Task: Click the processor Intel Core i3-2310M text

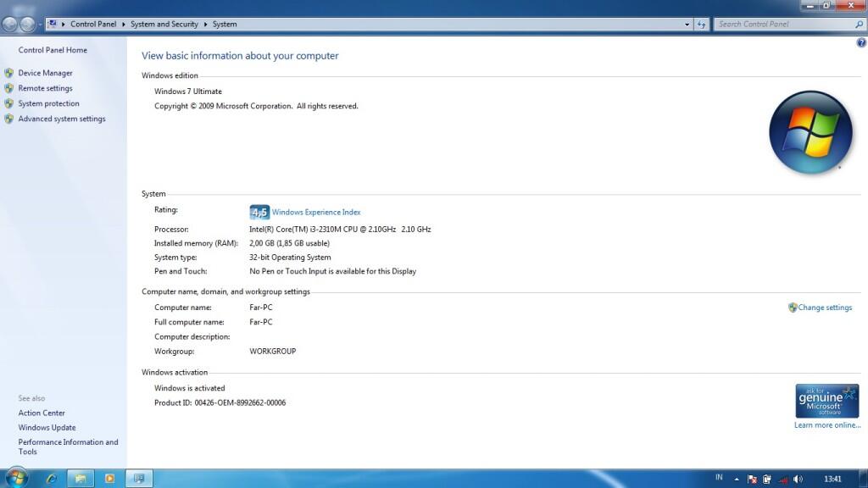Action: click(x=340, y=230)
